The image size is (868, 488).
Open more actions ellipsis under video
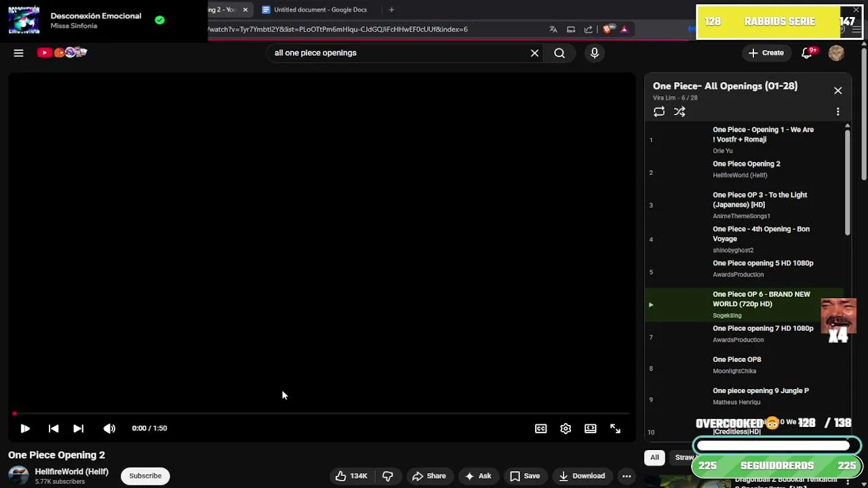627,476
